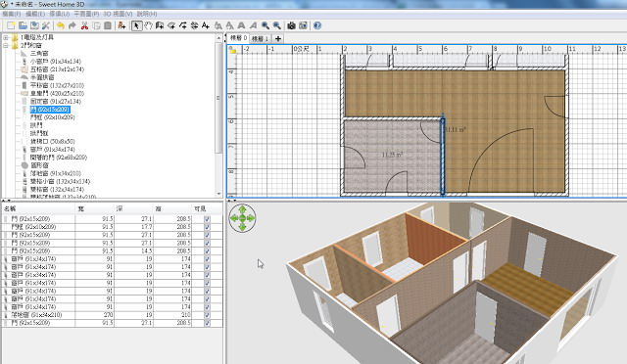Toggle bold text style icon
Image resolution: width=627 pixels, height=364 pixels.
pos(242,25)
